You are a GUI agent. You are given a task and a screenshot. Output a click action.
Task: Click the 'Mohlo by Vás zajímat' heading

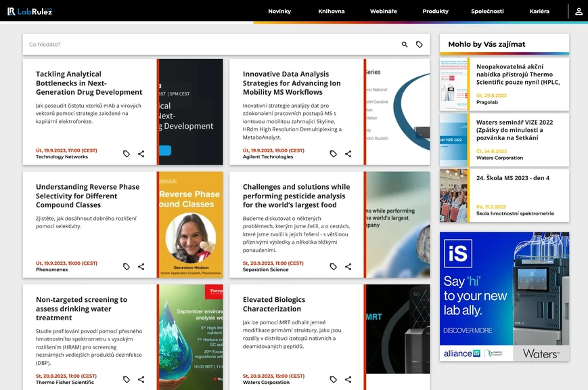tap(487, 44)
